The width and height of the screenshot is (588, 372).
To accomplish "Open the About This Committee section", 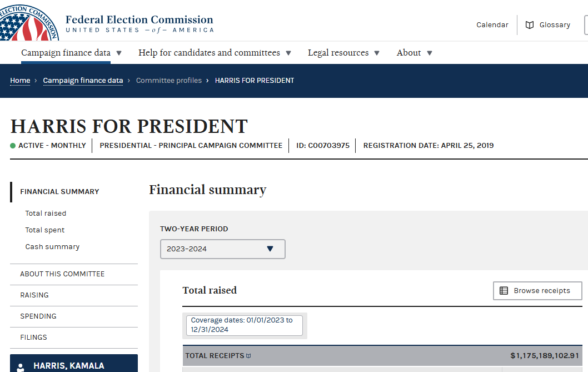I will (x=62, y=274).
